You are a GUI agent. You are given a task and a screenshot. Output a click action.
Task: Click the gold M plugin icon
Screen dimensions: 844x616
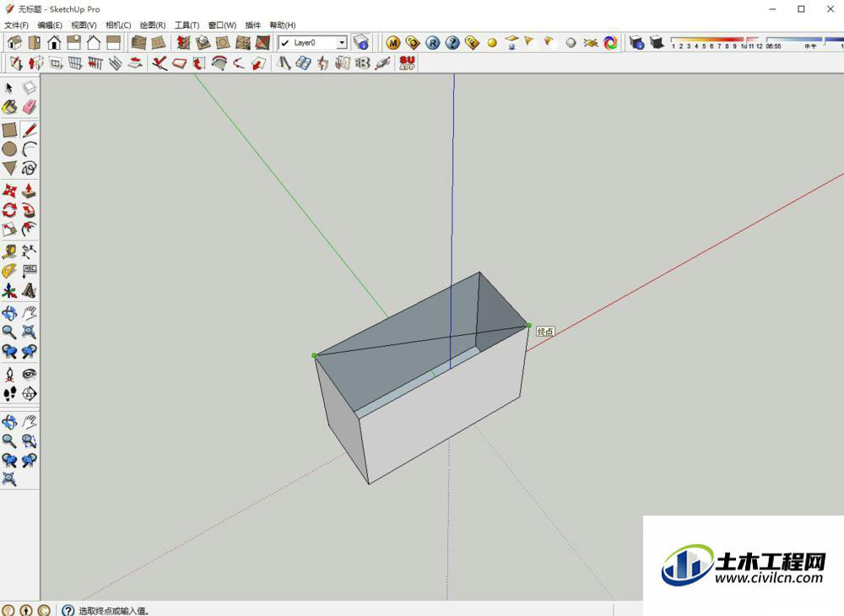pyautogui.click(x=393, y=42)
